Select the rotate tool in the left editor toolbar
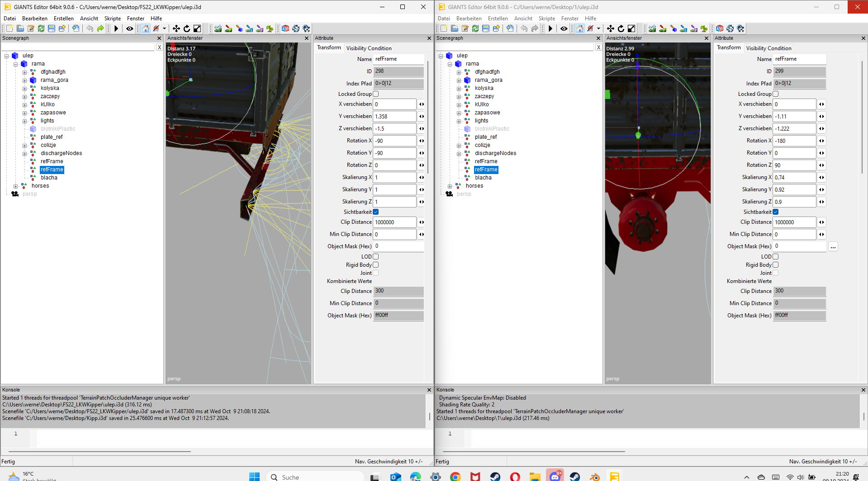Screen dimensions: 868x481 187,28
